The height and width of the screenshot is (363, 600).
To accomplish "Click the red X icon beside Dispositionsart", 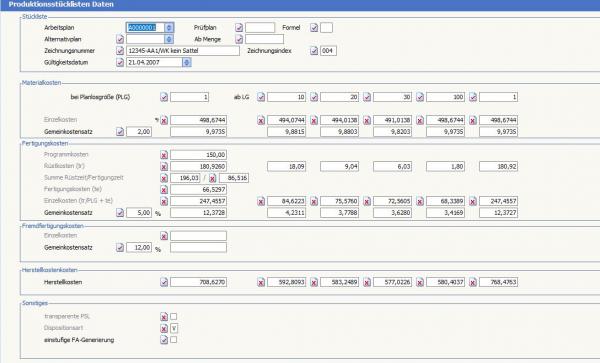I will 164,329.
